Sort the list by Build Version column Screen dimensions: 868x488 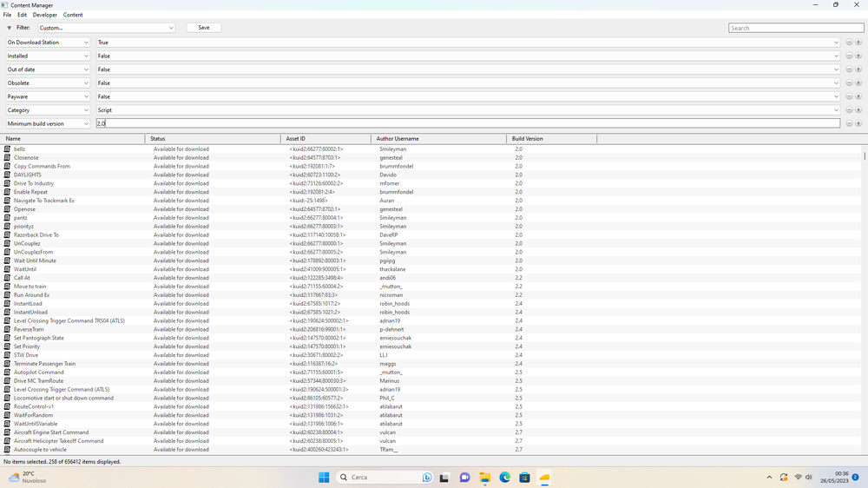(552, 138)
